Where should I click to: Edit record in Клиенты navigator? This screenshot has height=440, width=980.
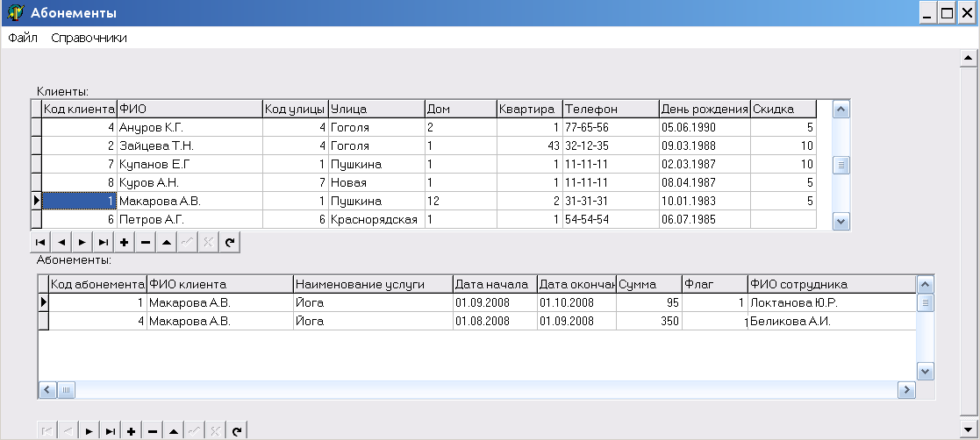(166, 243)
